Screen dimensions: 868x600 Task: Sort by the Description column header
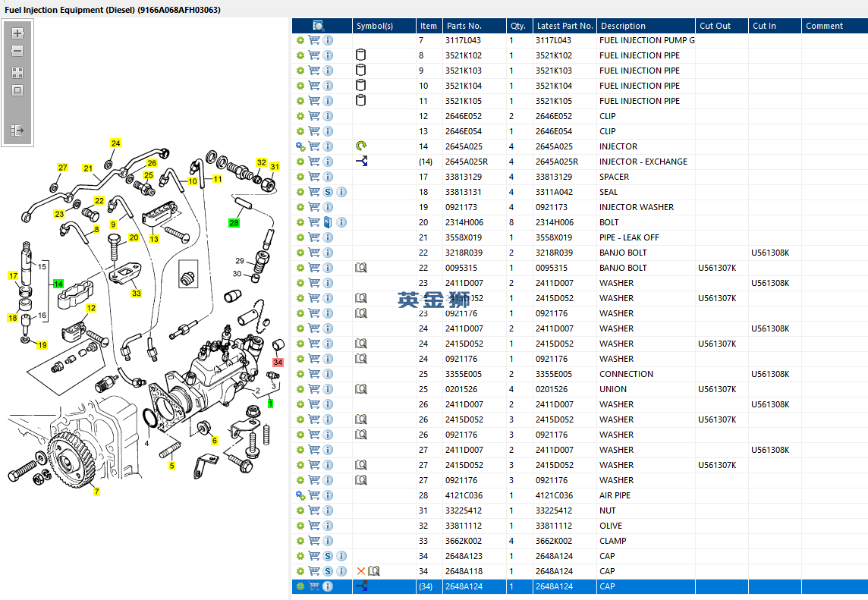[x=622, y=26]
